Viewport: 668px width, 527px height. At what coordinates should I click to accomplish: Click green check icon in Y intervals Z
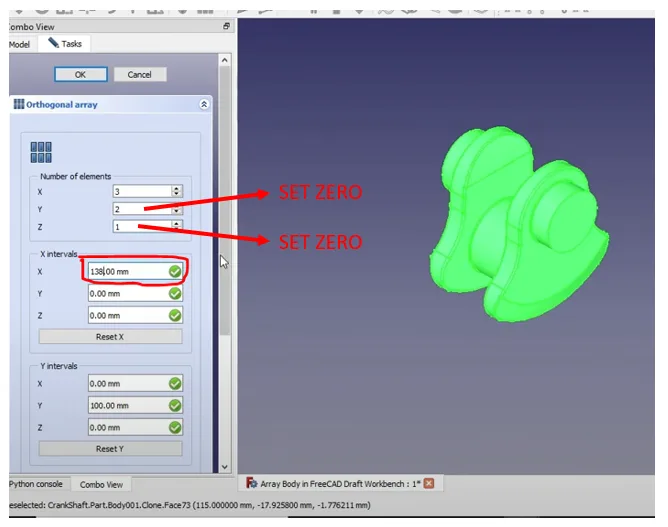[175, 427]
